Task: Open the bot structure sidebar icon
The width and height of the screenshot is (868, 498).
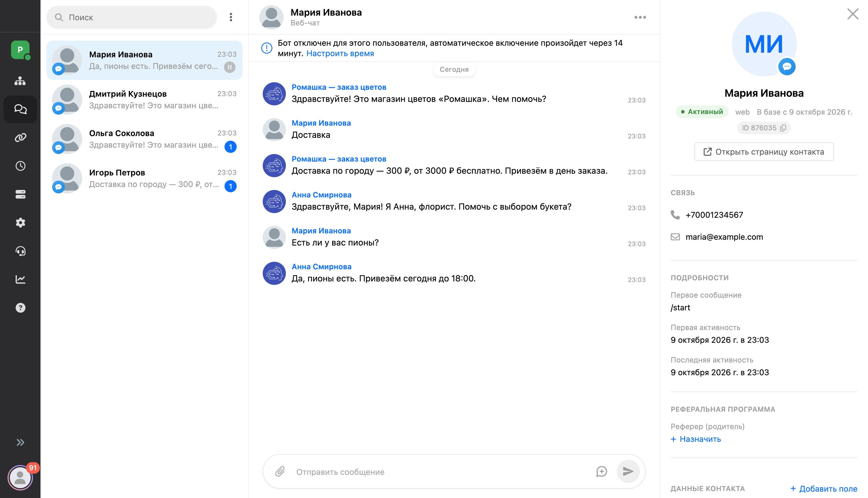Action: pos(20,81)
